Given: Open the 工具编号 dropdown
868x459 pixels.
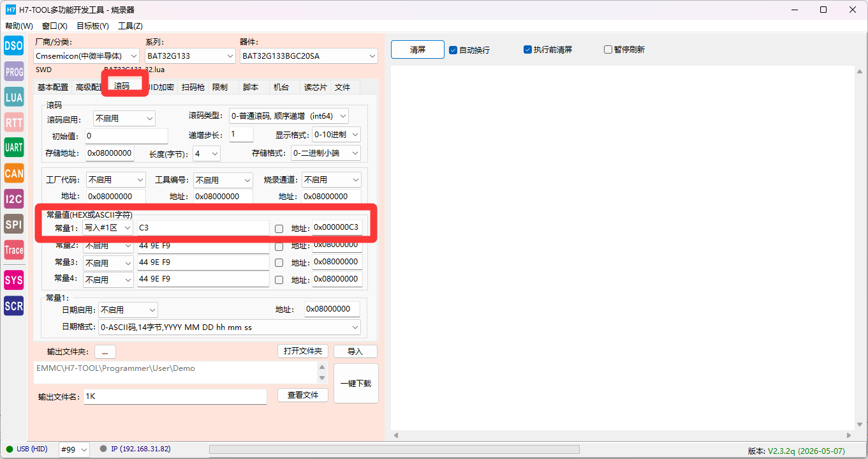Looking at the screenshot, I should click(223, 180).
